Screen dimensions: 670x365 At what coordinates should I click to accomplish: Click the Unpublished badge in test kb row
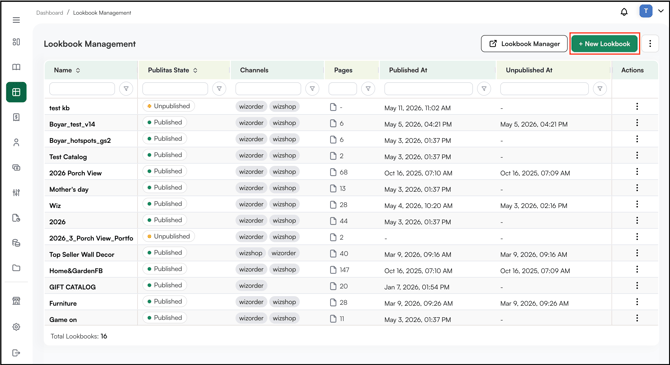tap(168, 106)
